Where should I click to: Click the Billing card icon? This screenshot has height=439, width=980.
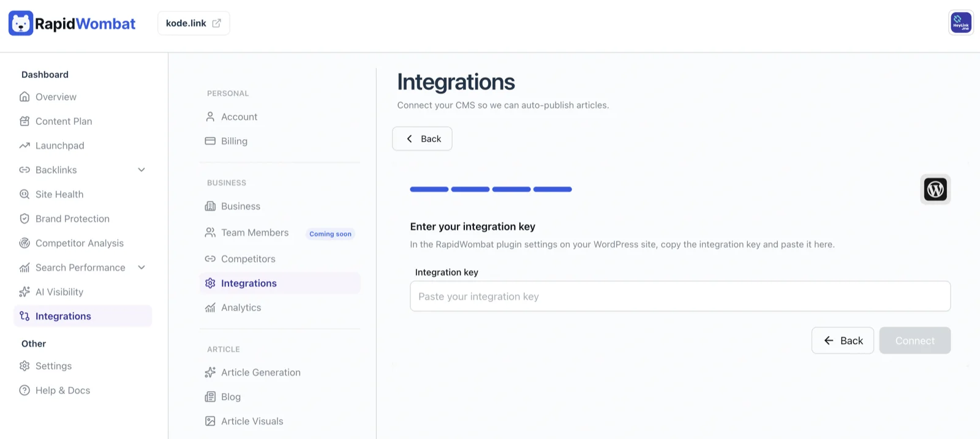tap(210, 141)
